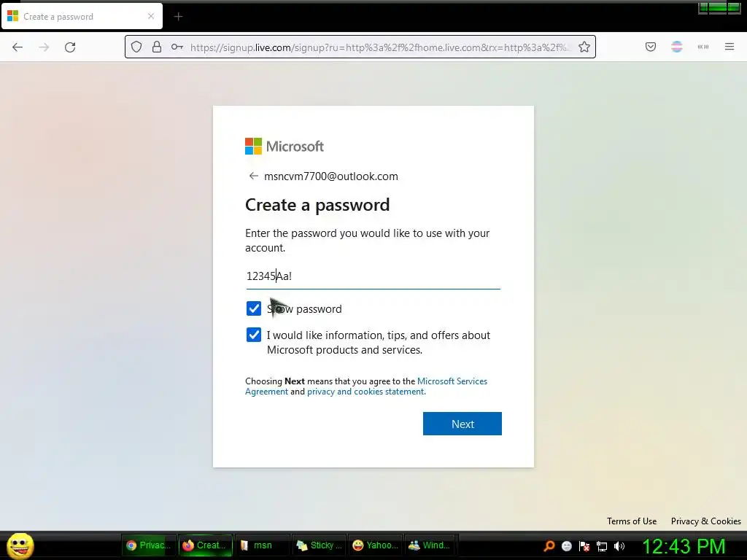Click the browser forward arrow

coord(44,47)
